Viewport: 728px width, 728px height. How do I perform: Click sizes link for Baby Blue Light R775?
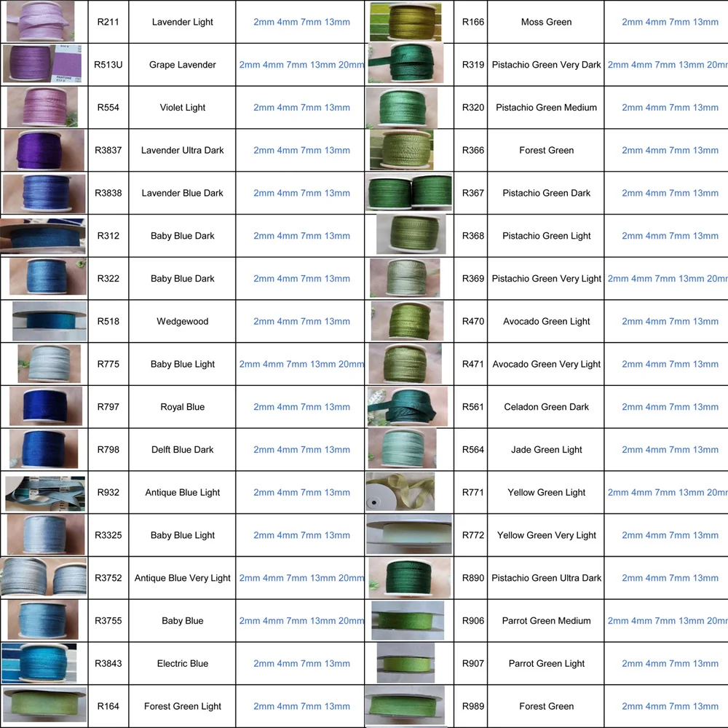[x=302, y=364]
